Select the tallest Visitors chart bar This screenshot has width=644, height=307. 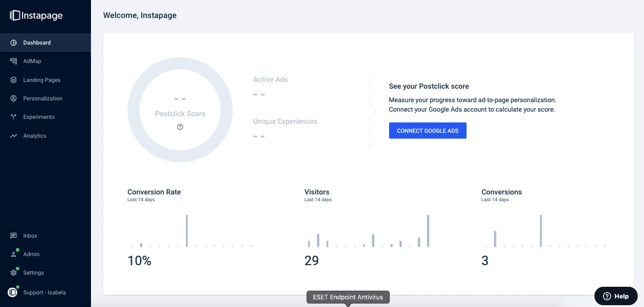pyautogui.click(x=428, y=231)
